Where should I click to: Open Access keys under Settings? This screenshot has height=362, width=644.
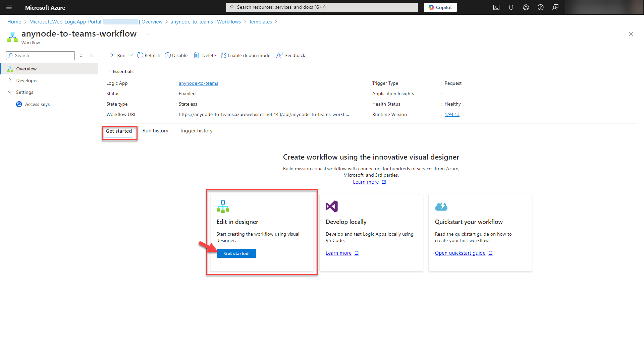pos(37,104)
